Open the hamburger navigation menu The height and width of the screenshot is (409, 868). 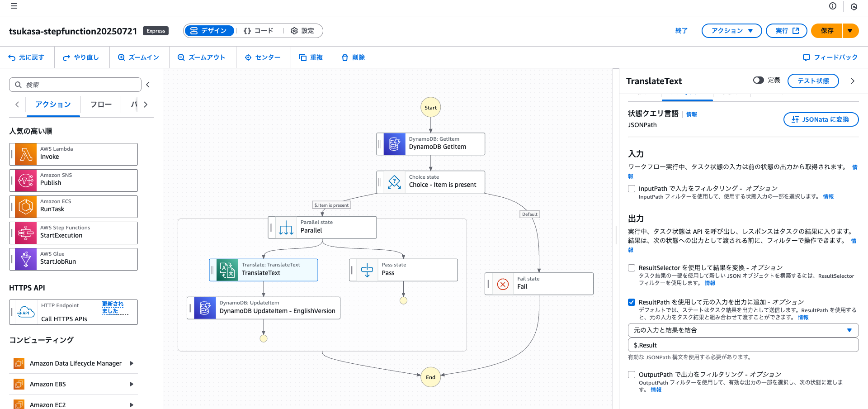click(x=14, y=6)
